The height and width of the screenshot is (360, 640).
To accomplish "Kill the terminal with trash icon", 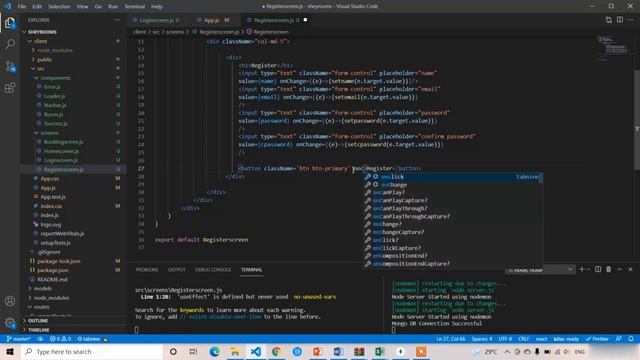I will [x=609, y=269].
